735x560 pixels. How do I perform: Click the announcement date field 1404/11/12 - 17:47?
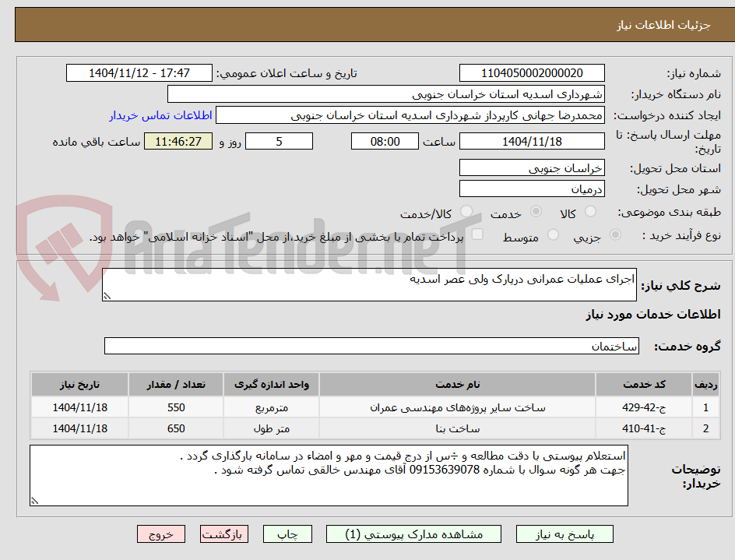(x=139, y=73)
